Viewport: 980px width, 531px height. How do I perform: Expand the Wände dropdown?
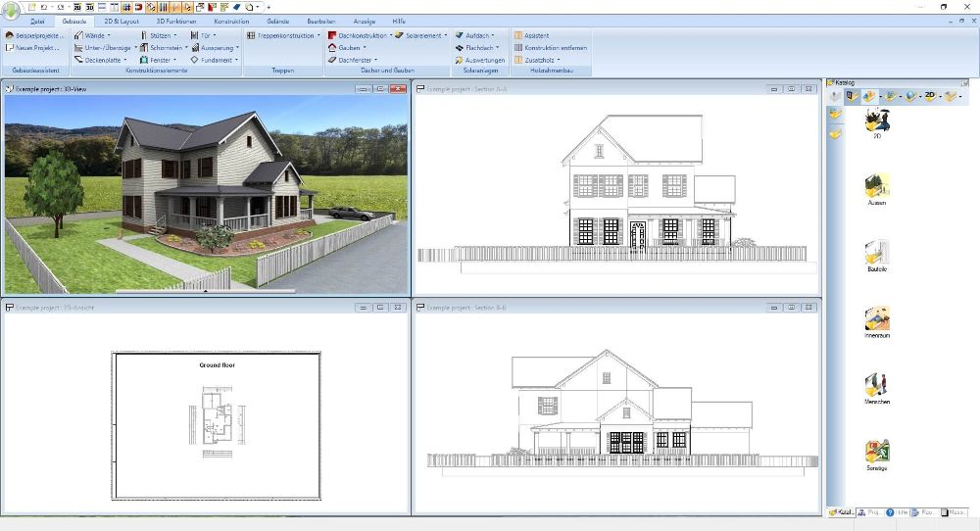point(97,35)
